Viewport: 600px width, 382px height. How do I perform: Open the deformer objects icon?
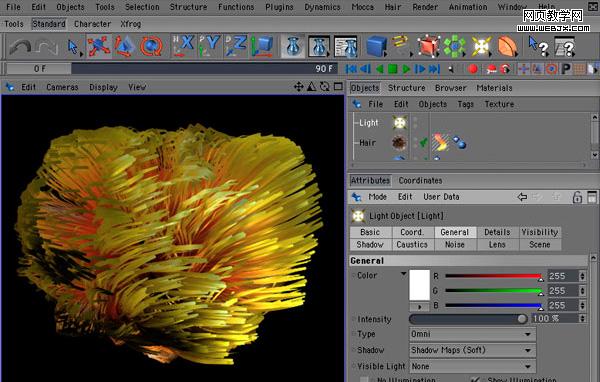point(507,46)
